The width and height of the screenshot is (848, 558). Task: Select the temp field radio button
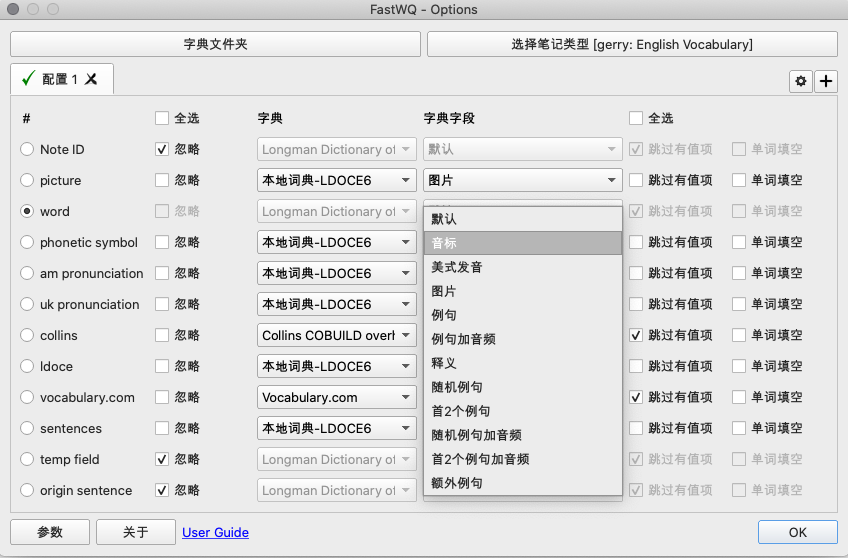coord(27,459)
